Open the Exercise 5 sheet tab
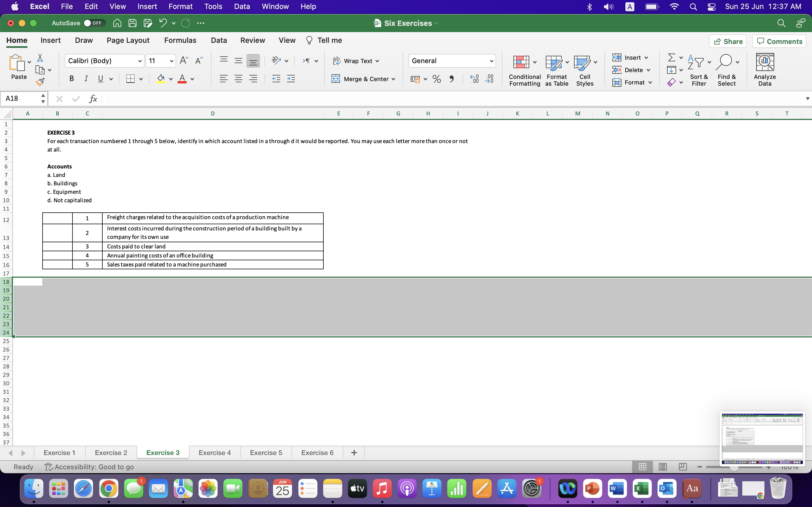 pos(266,452)
